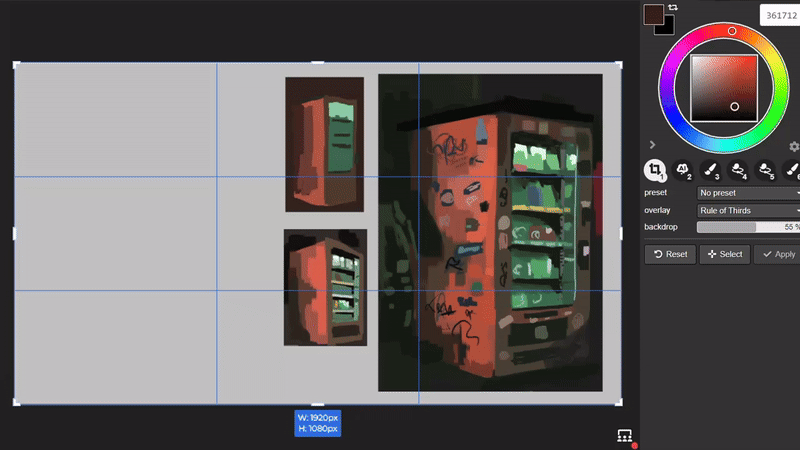Viewport: 800px width, 450px height.
Task: Select the brush in slot 3
Action: pos(711,169)
